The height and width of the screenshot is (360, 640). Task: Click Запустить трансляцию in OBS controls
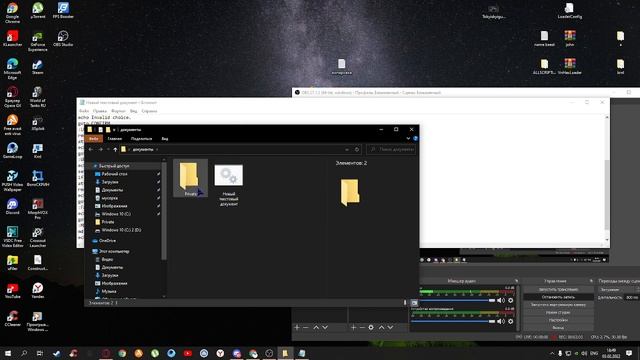[558, 289]
